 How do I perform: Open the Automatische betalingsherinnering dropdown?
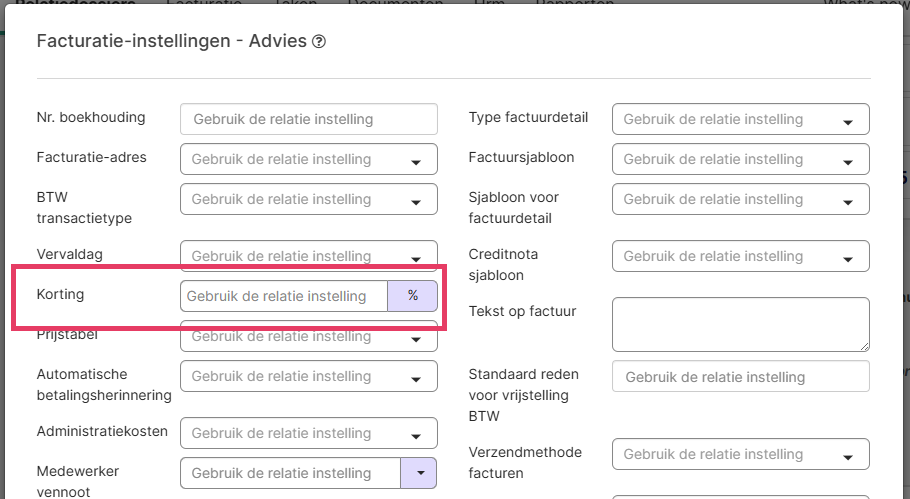tap(308, 376)
